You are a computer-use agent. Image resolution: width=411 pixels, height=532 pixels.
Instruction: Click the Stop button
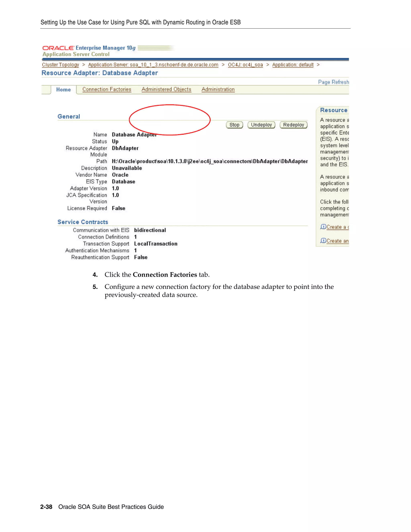pos(234,125)
